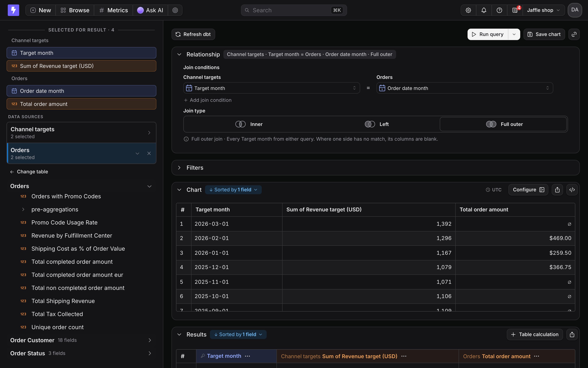The image size is (588, 368).
Task: Open the Browse menu
Action: coord(75,10)
